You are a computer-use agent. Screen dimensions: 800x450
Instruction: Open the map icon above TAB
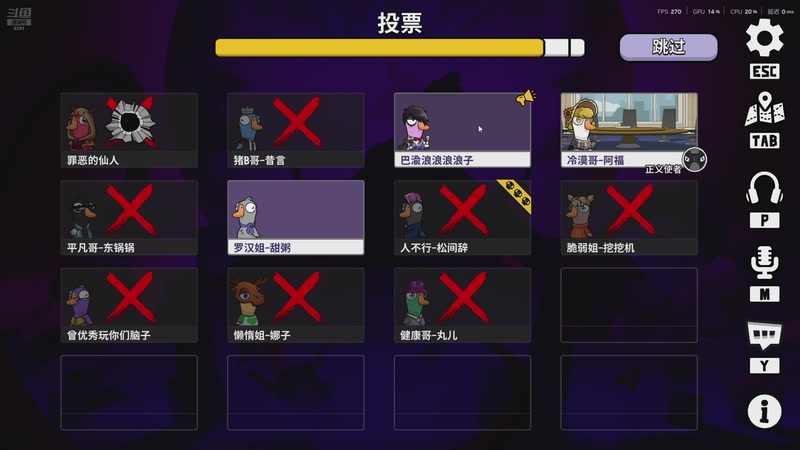tap(764, 109)
